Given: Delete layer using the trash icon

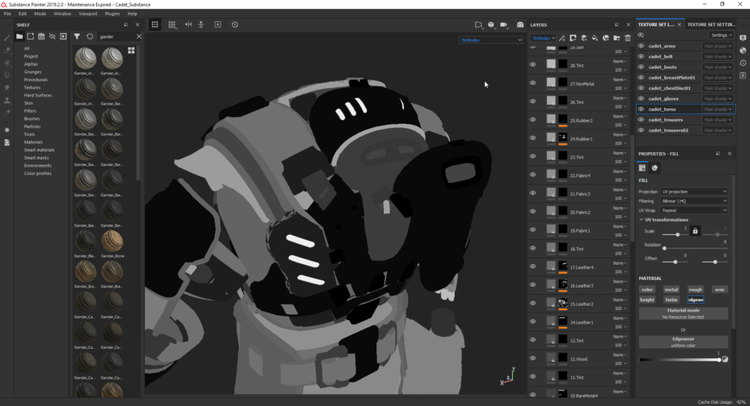Looking at the screenshot, I should (627, 38).
